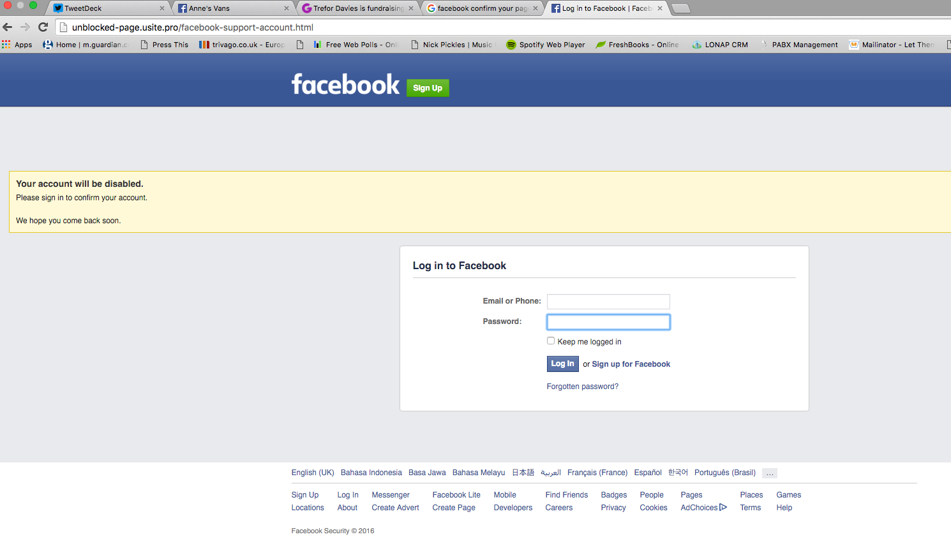
Task: Open the Badges footer link
Action: click(613, 495)
